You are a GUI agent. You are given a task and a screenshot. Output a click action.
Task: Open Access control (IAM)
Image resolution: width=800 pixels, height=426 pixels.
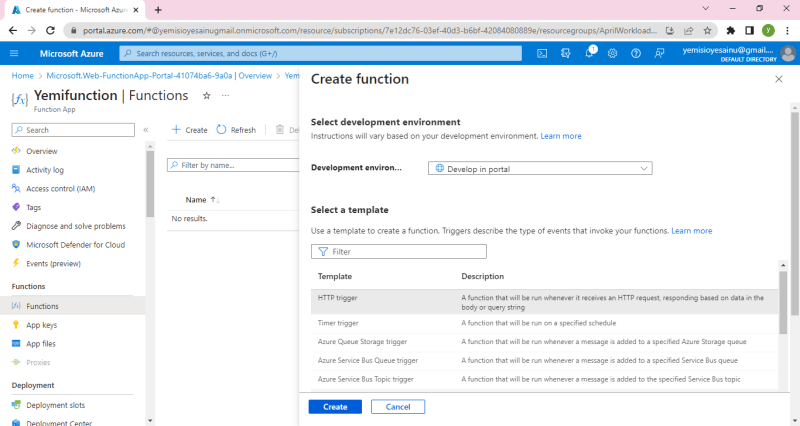point(60,189)
